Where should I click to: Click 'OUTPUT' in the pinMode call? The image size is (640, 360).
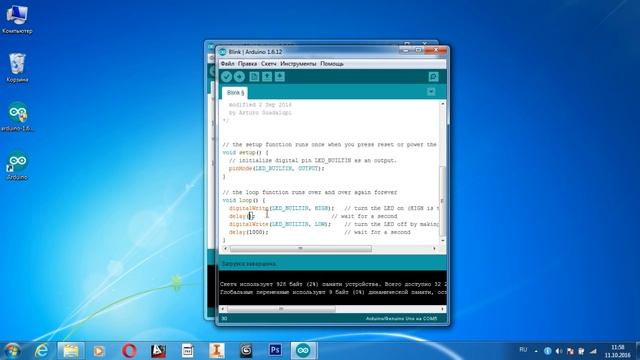tap(308, 168)
